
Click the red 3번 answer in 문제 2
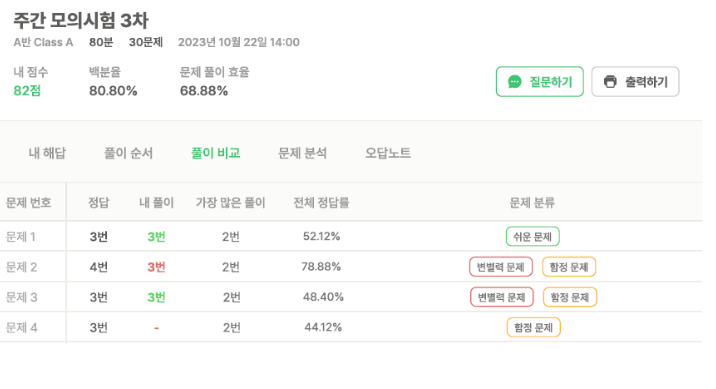156,267
